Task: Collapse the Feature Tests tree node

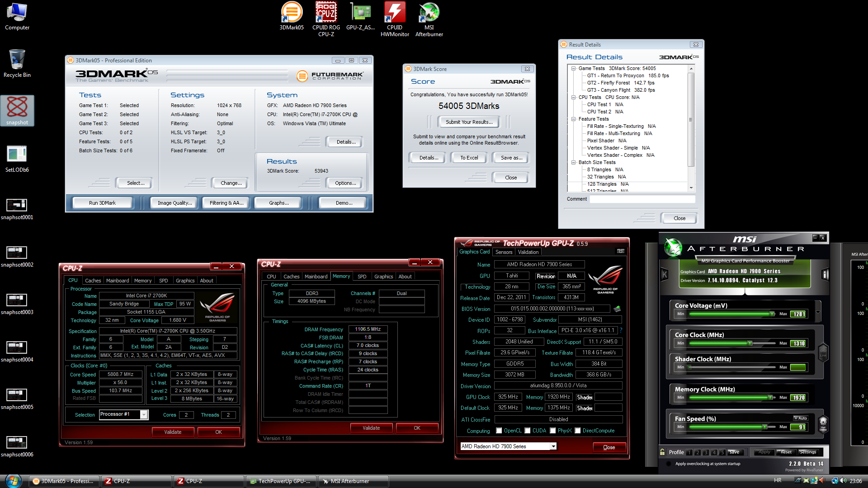Action: click(x=574, y=119)
